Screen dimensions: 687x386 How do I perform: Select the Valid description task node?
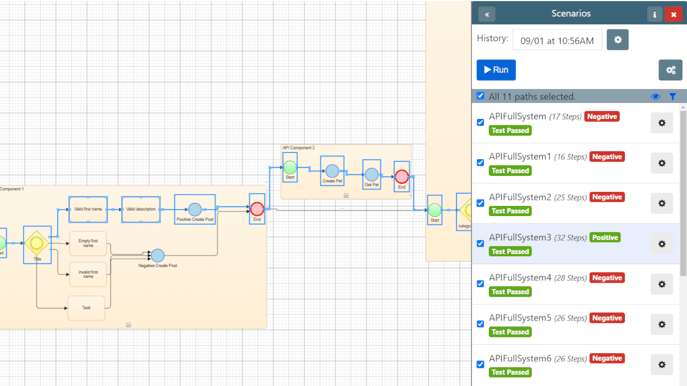[x=141, y=209]
